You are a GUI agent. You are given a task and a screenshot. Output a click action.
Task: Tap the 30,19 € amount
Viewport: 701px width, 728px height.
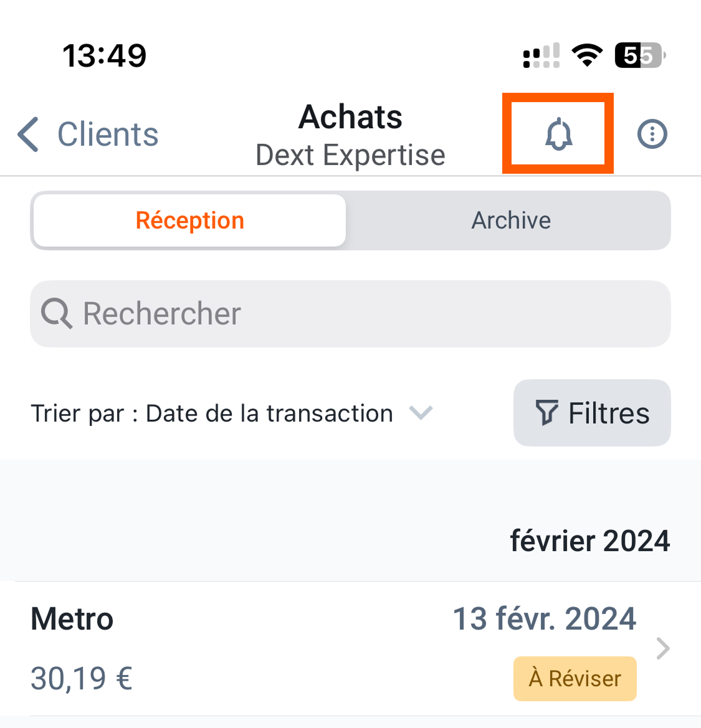click(82, 678)
